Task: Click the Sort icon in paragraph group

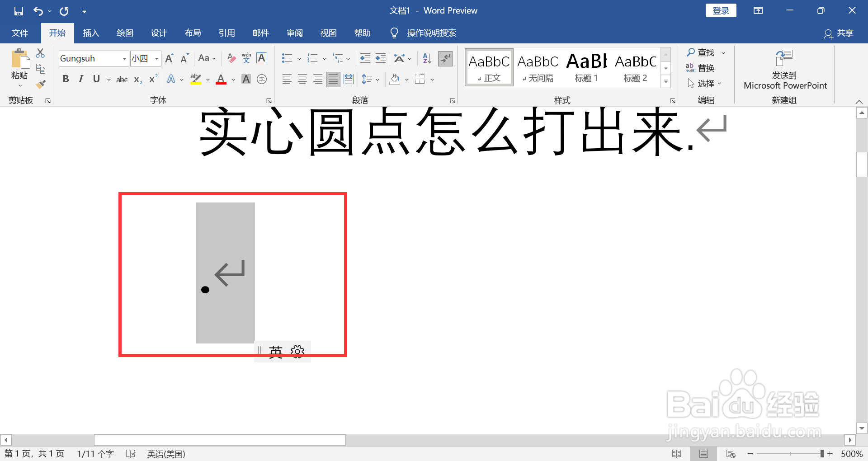Action: [425, 58]
